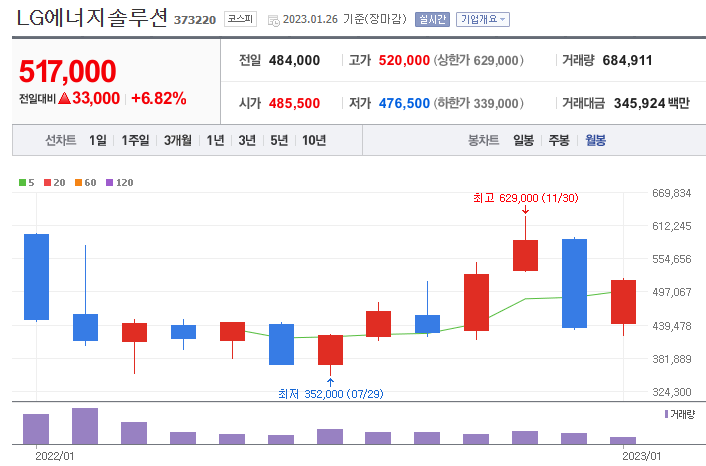Image resolution: width=706 pixels, height=466 pixels.
Task: Click the 324,300 y-axis label
Action: pos(671,392)
